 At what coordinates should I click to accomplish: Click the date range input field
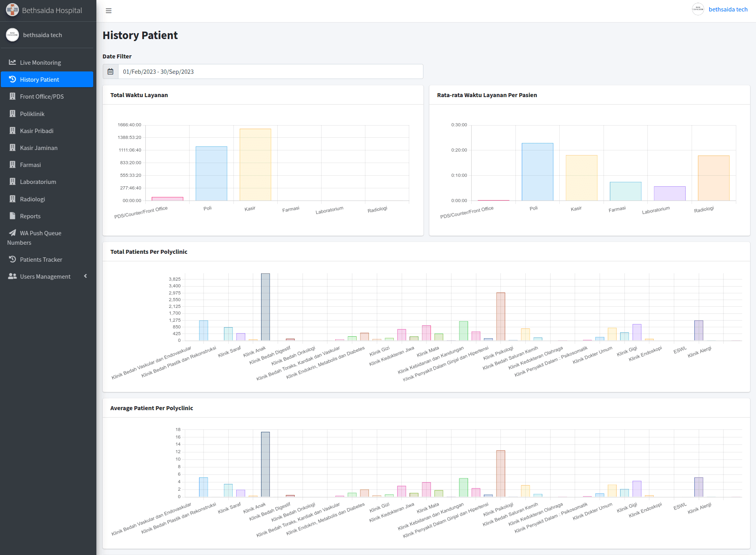click(271, 72)
